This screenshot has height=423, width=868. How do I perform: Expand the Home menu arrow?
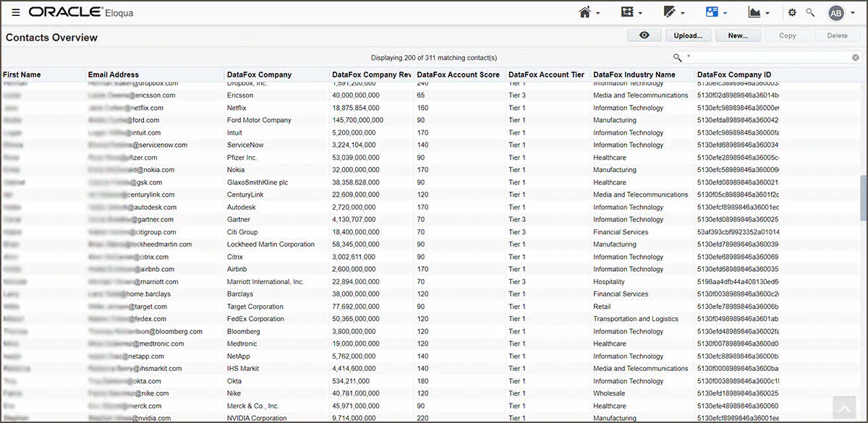click(598, 13)
